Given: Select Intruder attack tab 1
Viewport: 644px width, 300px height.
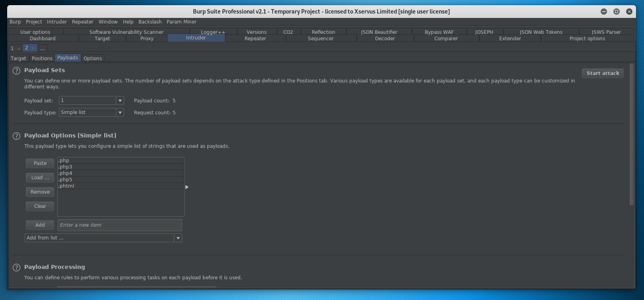Looking at the screenshot, I should pos(12,49).
